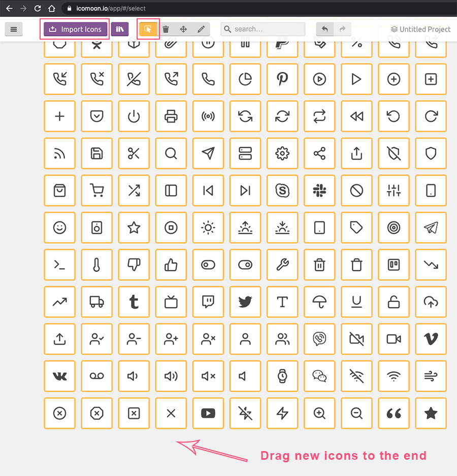Click the Import Icons button
The image size is (457, 476).
click(75, 29)
